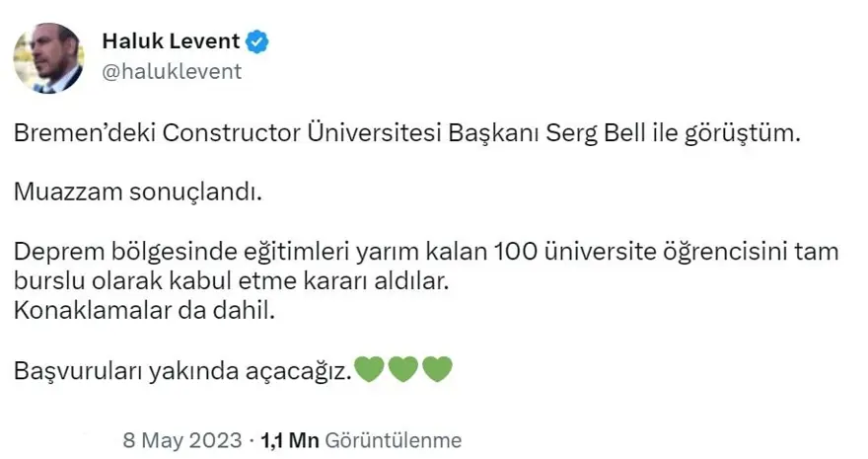Viewport: 868px width, 459px height.
Task: Open the 8 May 2023 timestamp
Action: [x=183, y=440]
